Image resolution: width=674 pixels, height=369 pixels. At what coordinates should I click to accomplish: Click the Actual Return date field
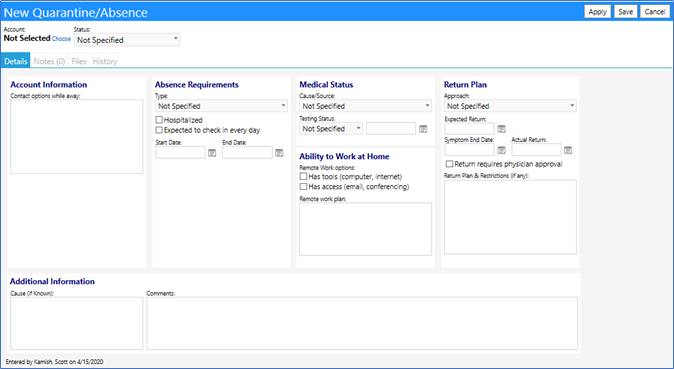[x=536, y=150]
